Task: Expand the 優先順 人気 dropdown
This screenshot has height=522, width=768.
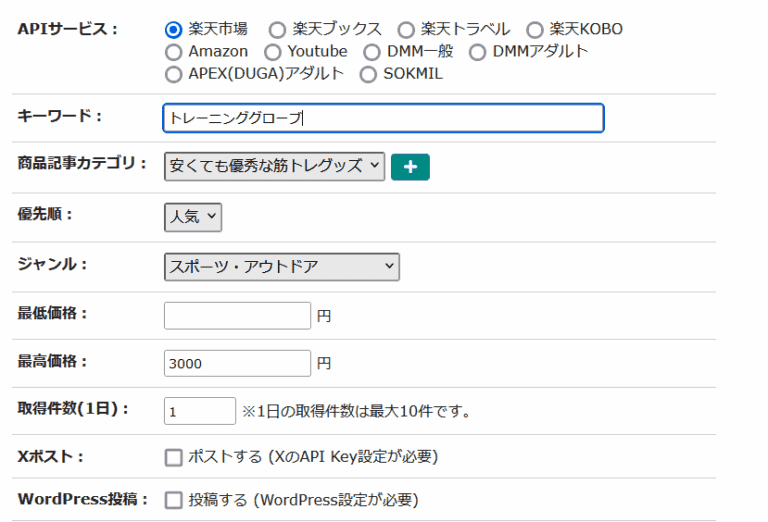Action: pyautogui.click(x=192, y=217)
